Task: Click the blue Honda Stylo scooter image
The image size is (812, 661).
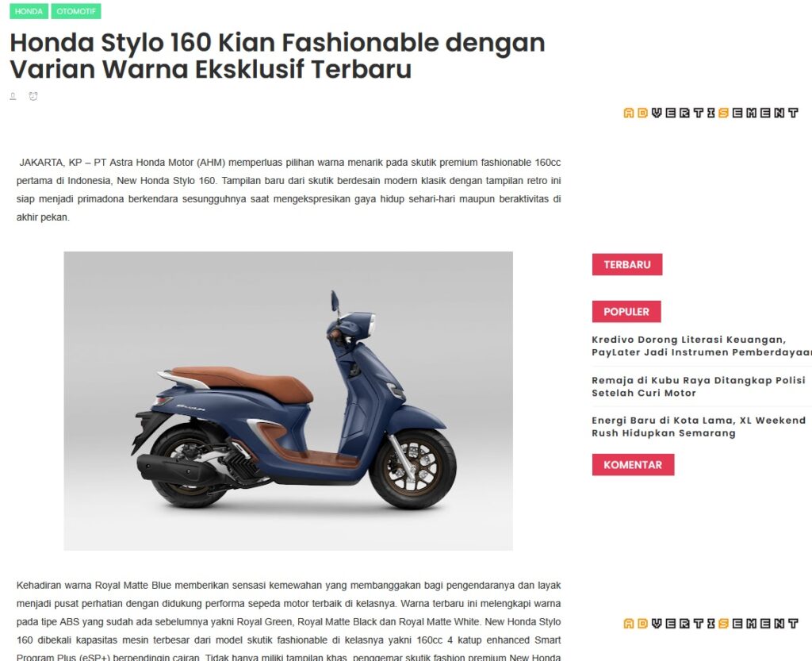Action: coord(289,401)
